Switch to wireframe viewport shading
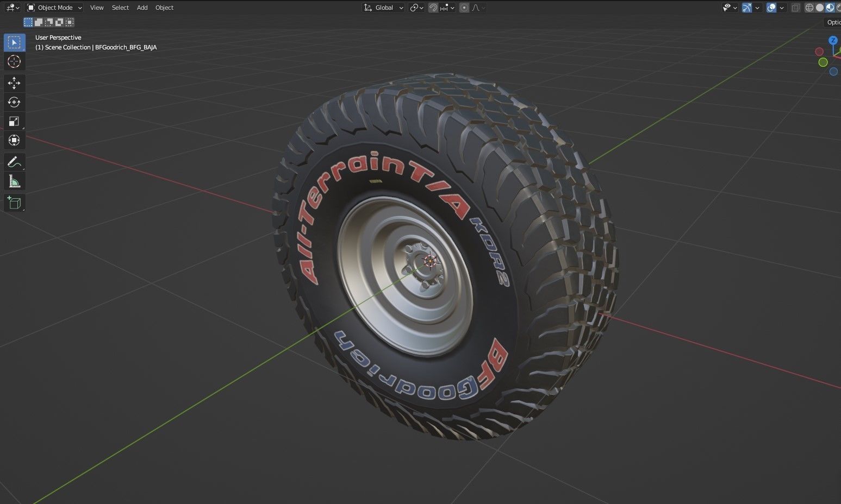Viewport: 841px width, 504px height. [x=809, y=8]
